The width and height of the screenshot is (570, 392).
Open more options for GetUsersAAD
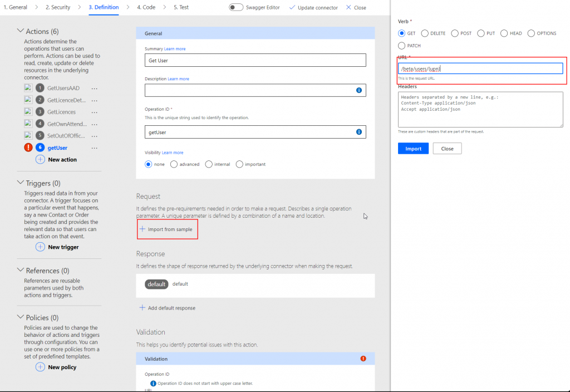click(x=95, y=89)
